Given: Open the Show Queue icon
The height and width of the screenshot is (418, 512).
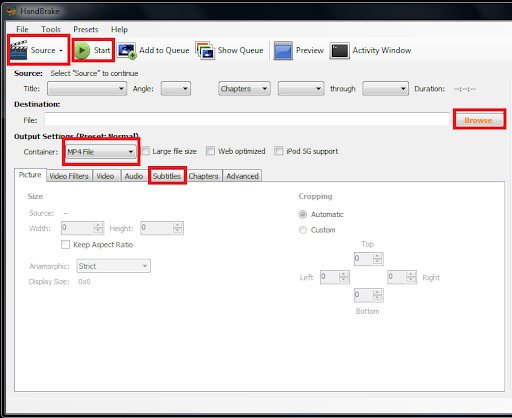Looking at the screenshot, I should (x=205, y=51).
